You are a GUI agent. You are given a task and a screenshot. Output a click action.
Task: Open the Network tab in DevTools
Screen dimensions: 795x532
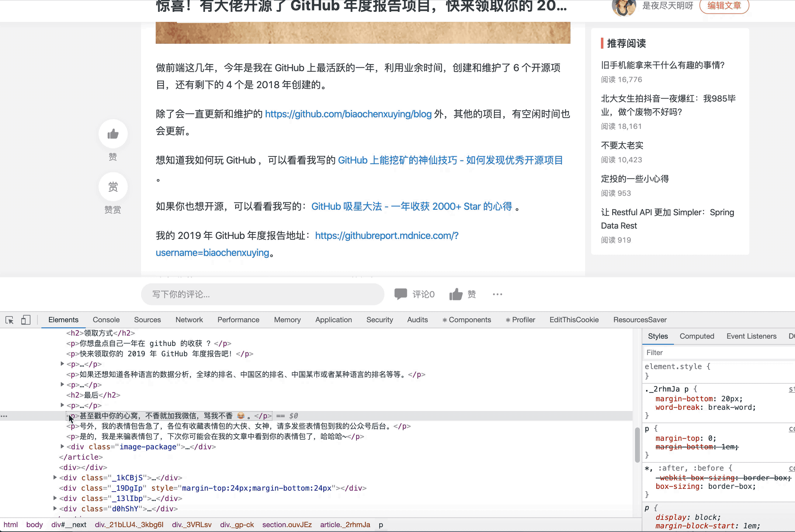click(189, 320)
